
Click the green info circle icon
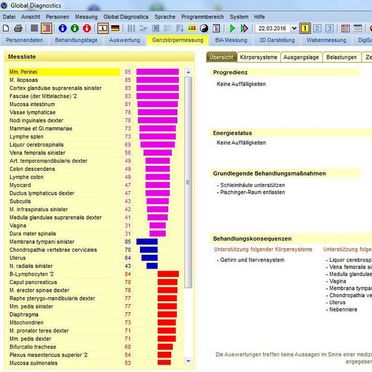coord(75,28)
